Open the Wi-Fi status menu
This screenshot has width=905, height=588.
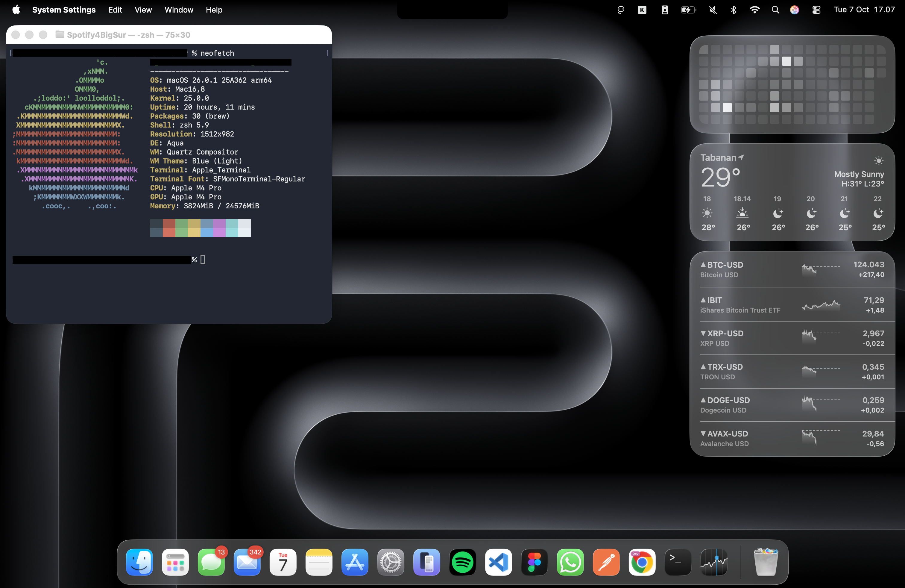pyautogui.click(x=754, y=10)
